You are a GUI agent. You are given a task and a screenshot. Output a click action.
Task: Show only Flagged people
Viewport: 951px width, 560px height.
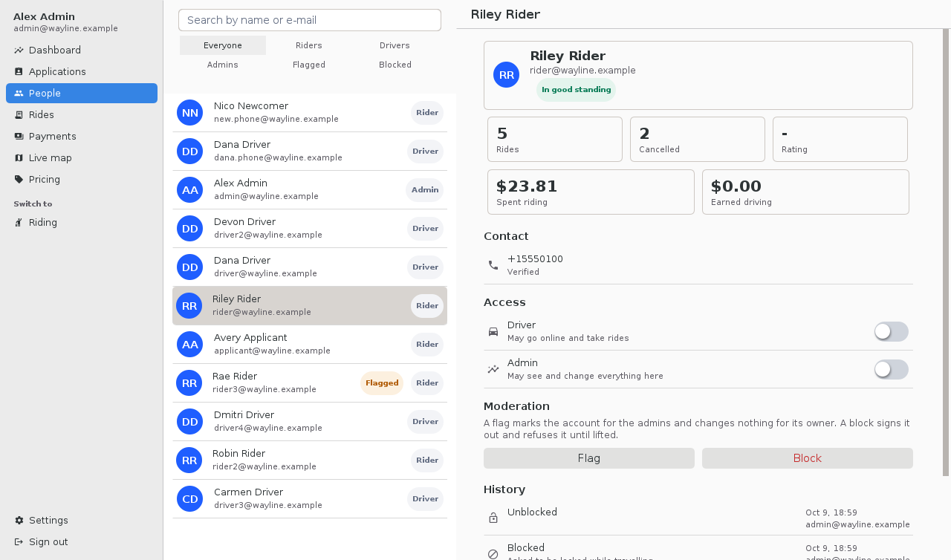(x=309, y=65)
